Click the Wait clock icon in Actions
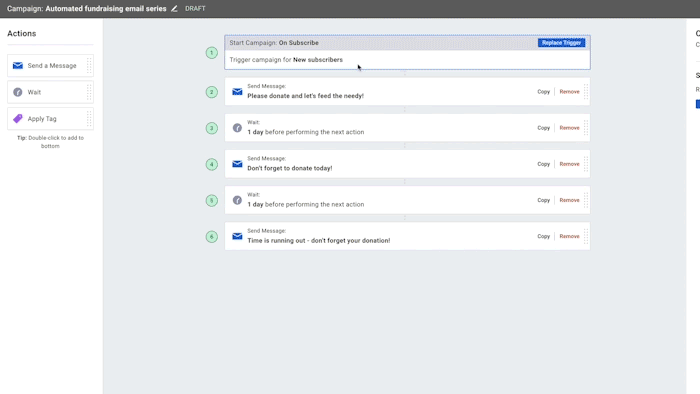Image resolution: width=700 pixels, height=394 pixels. tap(17, 92)
